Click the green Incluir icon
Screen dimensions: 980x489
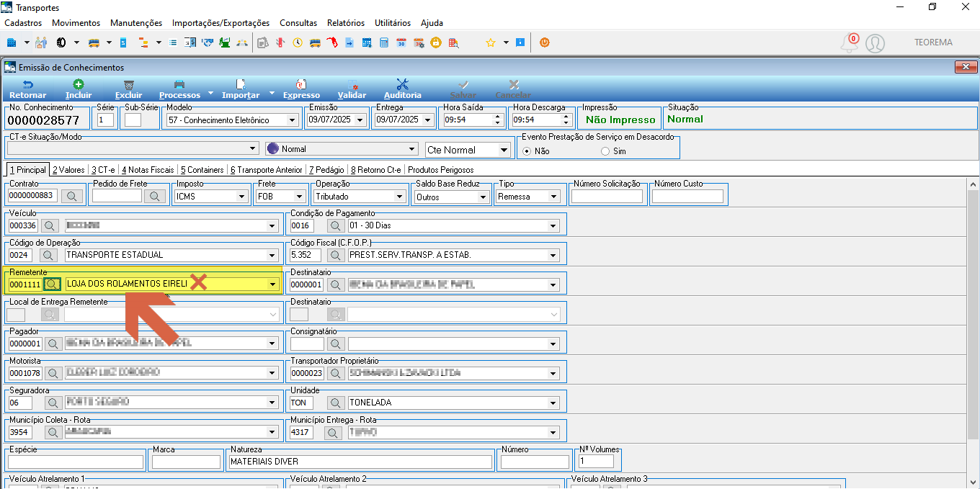79,84
